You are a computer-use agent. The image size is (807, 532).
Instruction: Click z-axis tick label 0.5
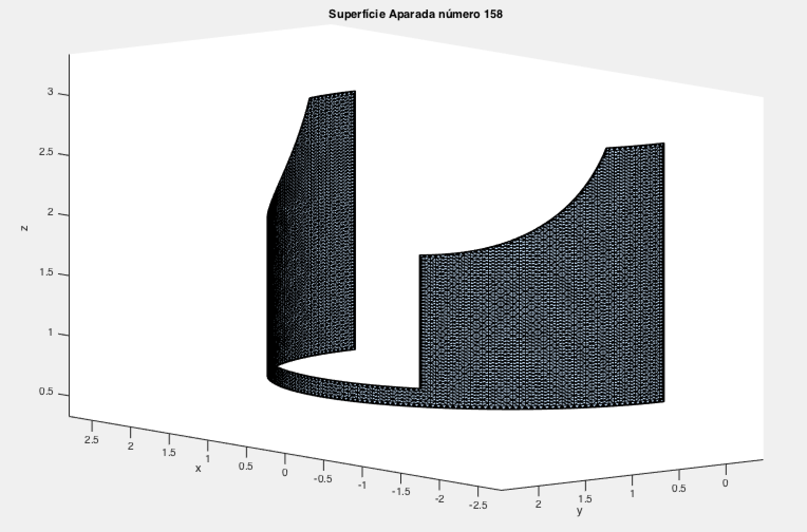coord(47,392)
